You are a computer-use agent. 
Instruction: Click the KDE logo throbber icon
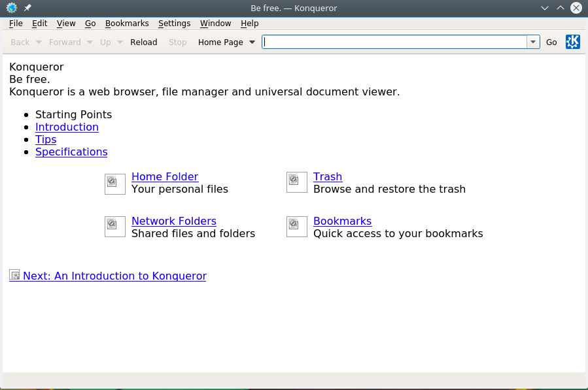[572, 42]
